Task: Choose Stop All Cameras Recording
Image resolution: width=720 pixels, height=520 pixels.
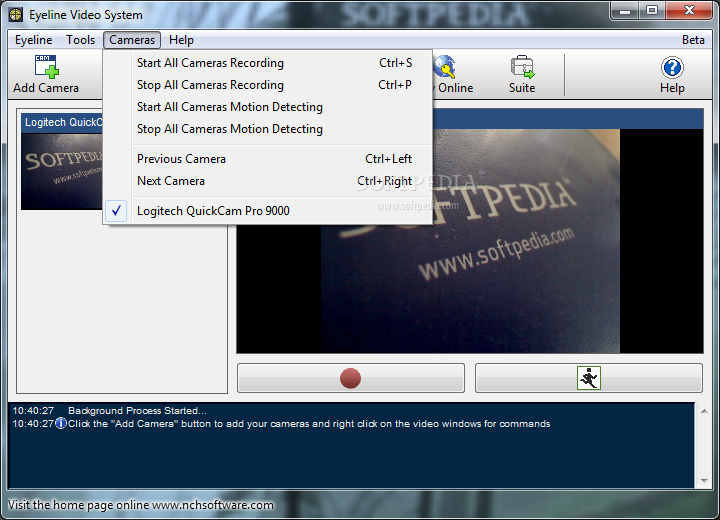Action: click(x=268, y=85)
